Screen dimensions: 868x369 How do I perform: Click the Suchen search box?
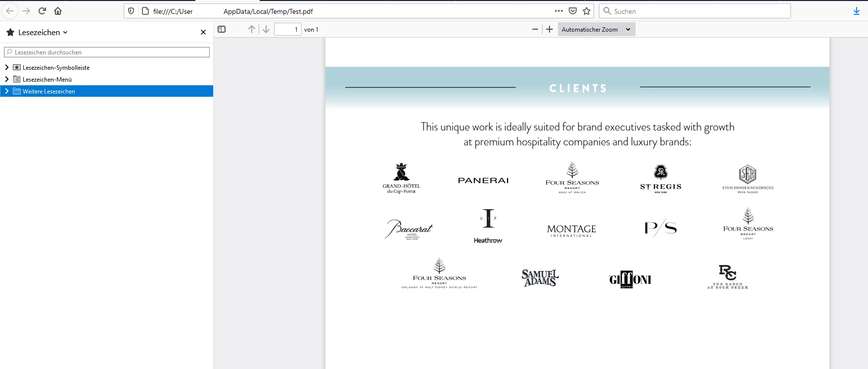point(695,11)
